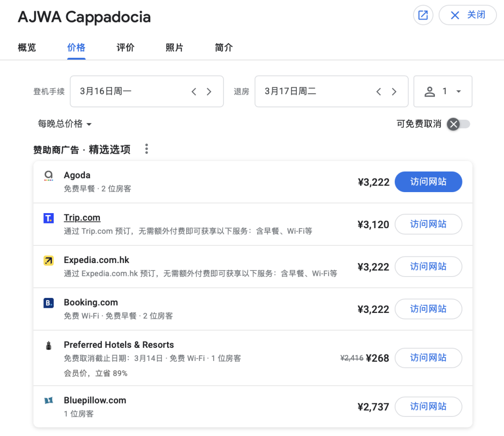Open the 评价 tab
The width and height of the screenshot is (504, 436).
126,48
